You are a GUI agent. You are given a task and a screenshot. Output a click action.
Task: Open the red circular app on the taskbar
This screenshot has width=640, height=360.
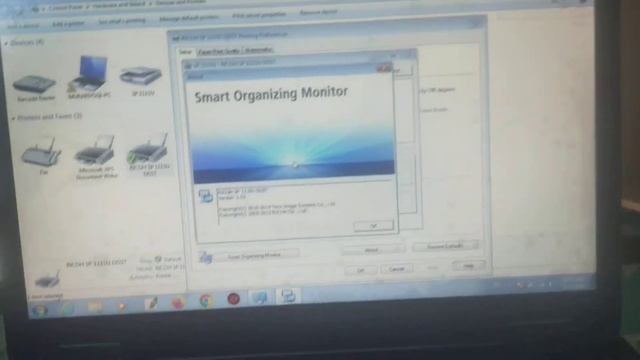(x=233, y=299)
